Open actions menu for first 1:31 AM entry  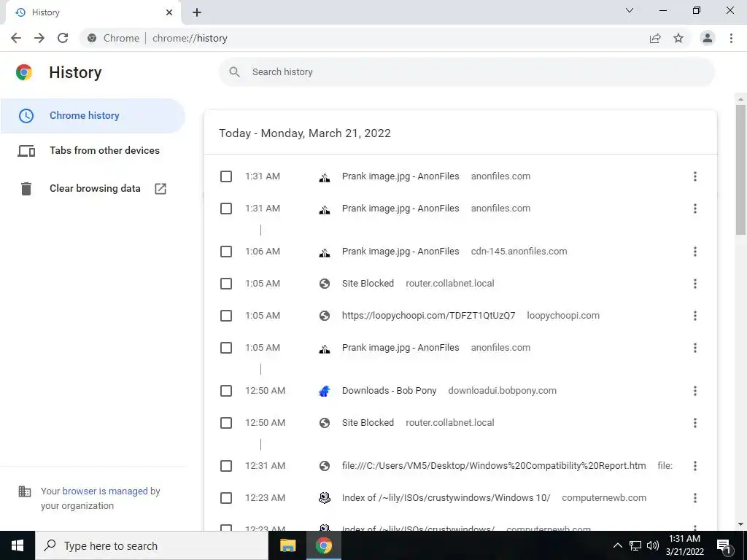[695, 176]
